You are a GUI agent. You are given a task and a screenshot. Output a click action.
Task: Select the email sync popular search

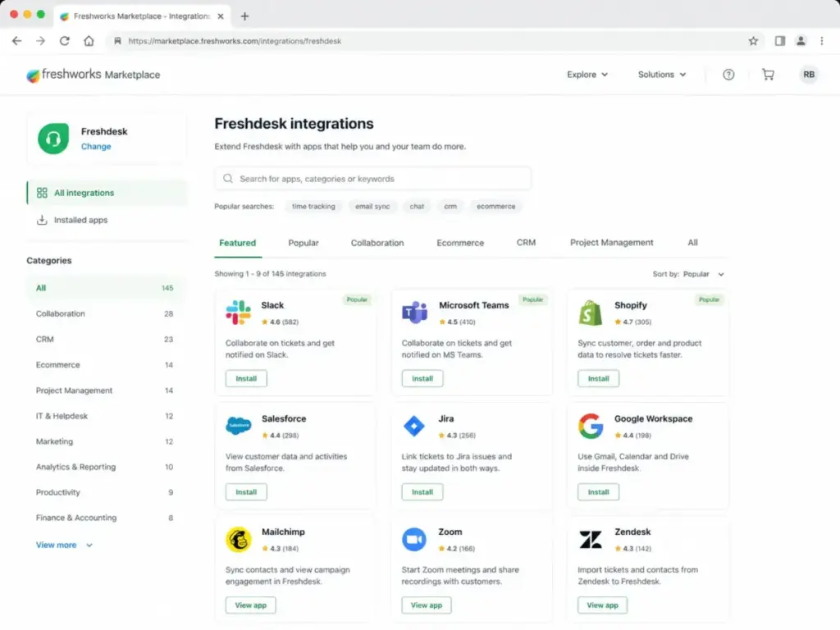tap(372, 206)
